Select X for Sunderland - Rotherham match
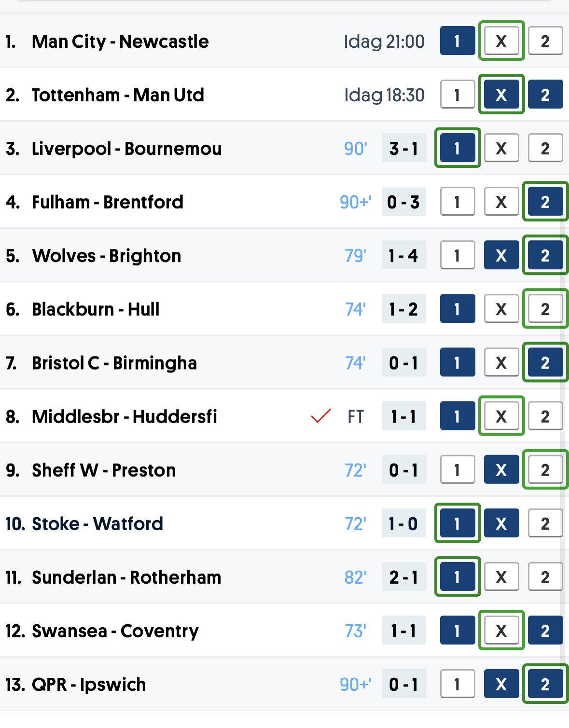Image resolution: width=569 pixels, height=728 pixels. point(501,577)
